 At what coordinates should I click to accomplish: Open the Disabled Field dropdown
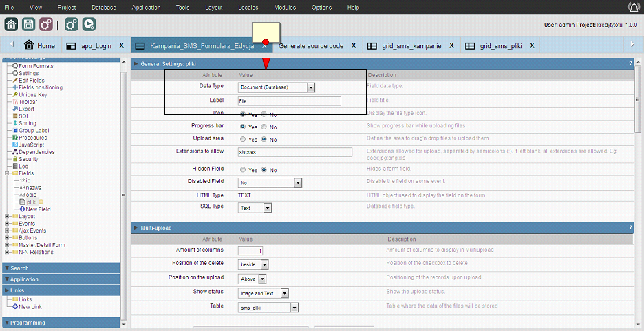[x=270, y=183]
